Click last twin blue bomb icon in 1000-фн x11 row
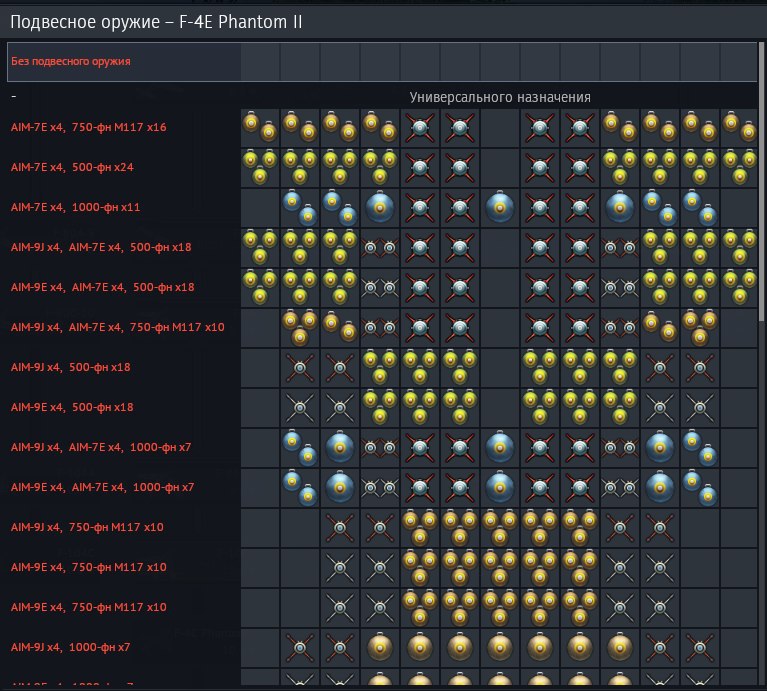 pyautogui.click(x=699, y=207)
